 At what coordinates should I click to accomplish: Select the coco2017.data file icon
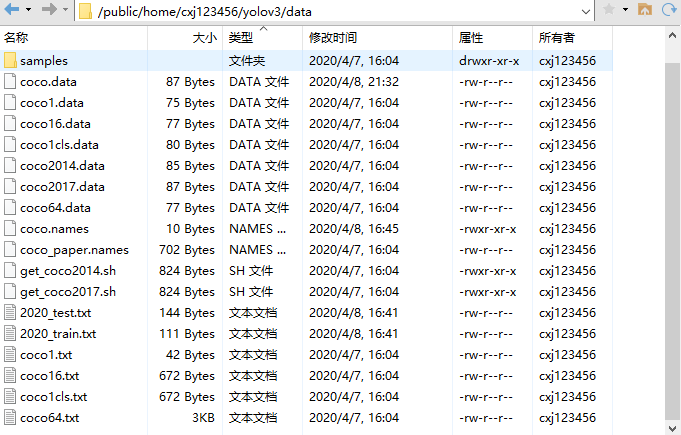[10, 186]
